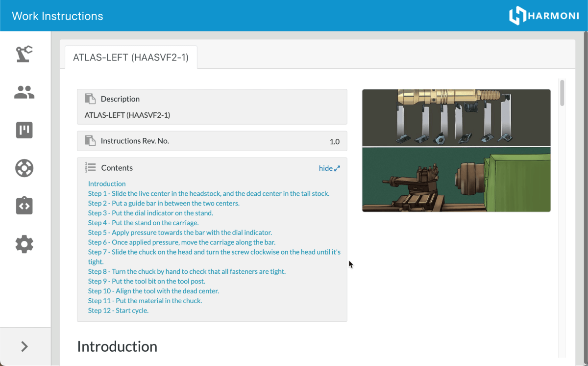Viewport: 588px width, 366px height.
Task: Click the numbered list Contents icon
Action: [90, 168]
